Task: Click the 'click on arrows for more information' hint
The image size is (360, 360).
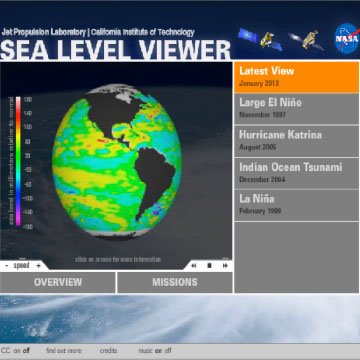Action: tap(118, 259)
